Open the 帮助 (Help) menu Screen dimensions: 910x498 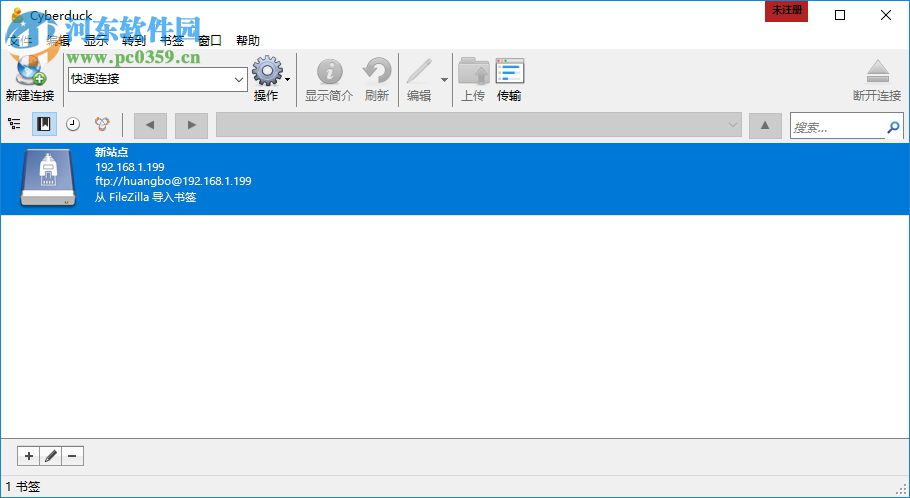click(248, 41)
